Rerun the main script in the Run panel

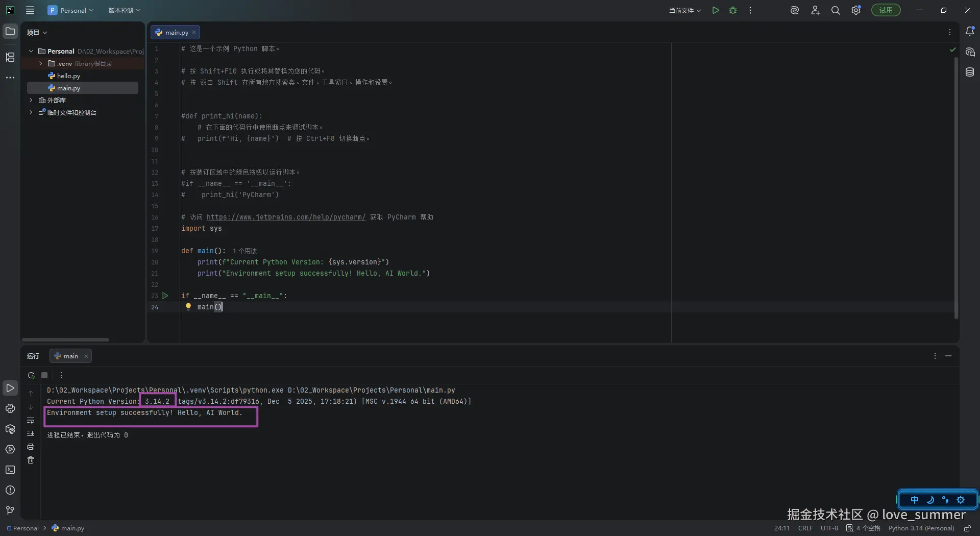tap(31, 375)
